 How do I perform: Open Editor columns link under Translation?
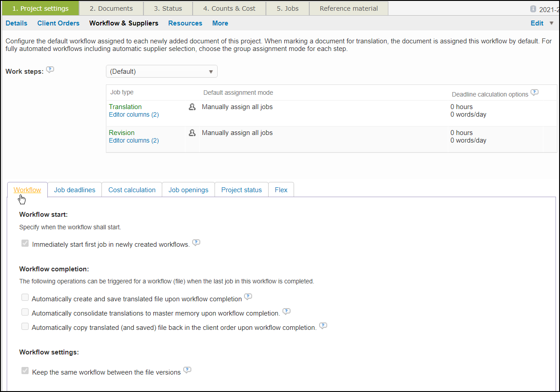pyautogui.click(x=133, y=114)
